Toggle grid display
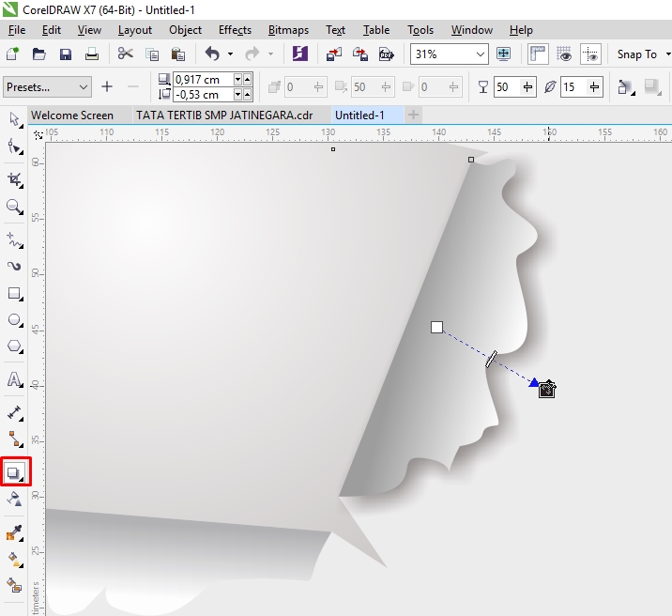Screen dimensions: 672x616 pos(564,54)
